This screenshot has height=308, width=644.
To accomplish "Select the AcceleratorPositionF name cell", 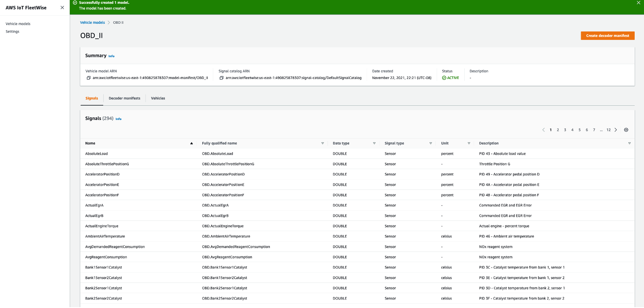I will 102,195.
